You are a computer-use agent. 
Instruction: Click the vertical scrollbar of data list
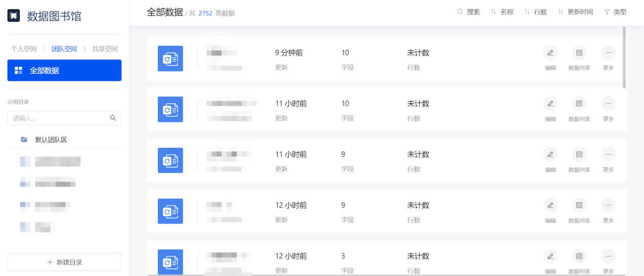[x=624, y=57]
